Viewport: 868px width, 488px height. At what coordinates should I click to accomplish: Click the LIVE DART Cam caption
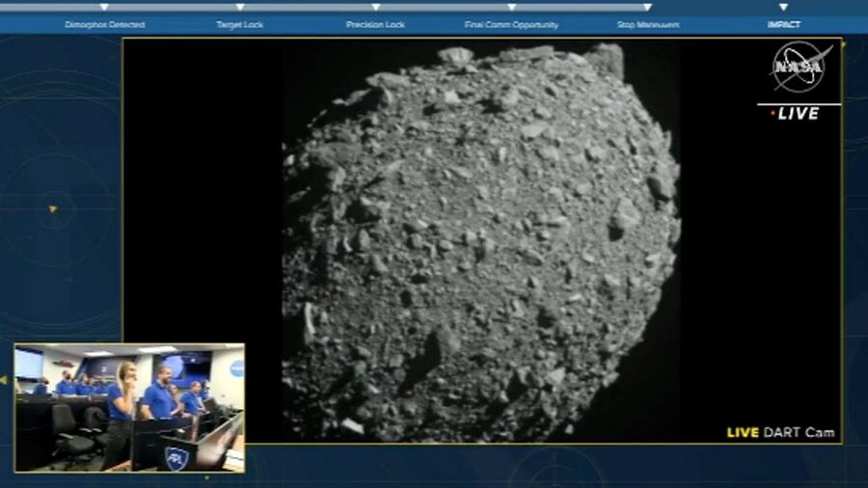pos(780,432)
